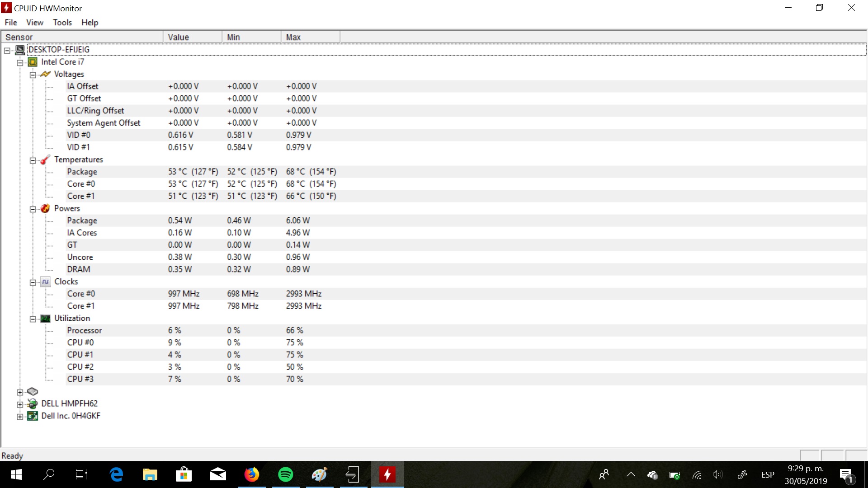868x488 pixels.
Task: Click the Min column header
Action: pos(252,37)
